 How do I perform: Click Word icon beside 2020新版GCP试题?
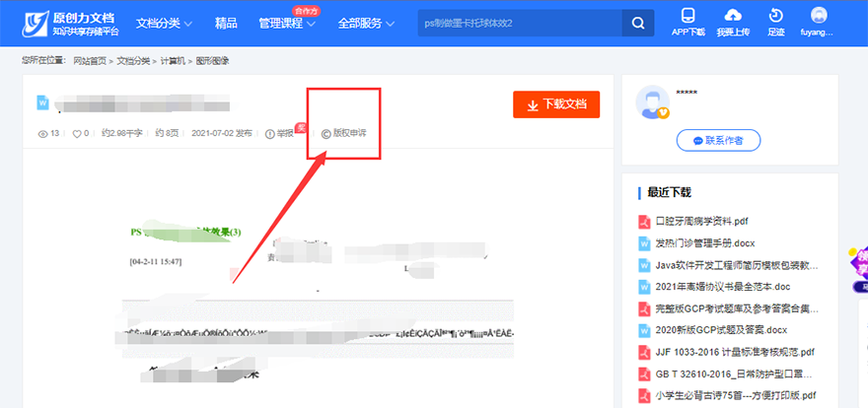point(644,330)
